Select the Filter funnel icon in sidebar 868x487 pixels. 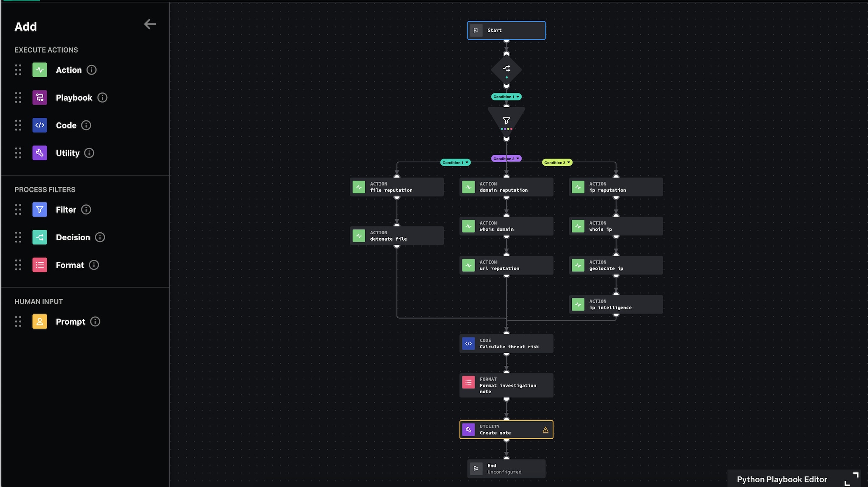click(x=39, y=209)
